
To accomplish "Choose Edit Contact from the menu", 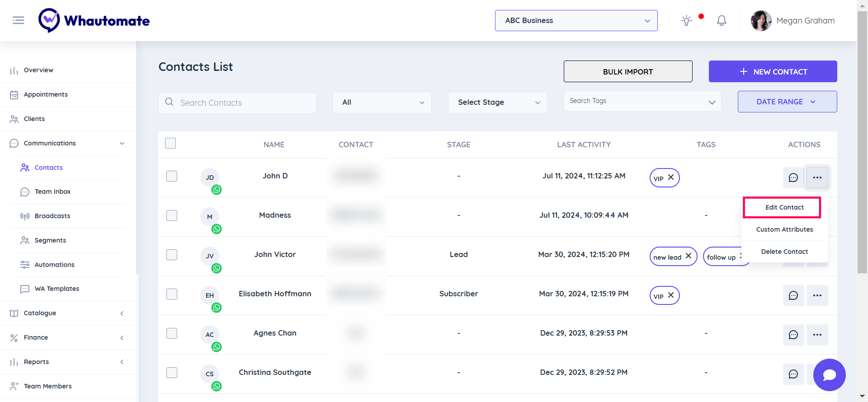I will tap(784, 207).
